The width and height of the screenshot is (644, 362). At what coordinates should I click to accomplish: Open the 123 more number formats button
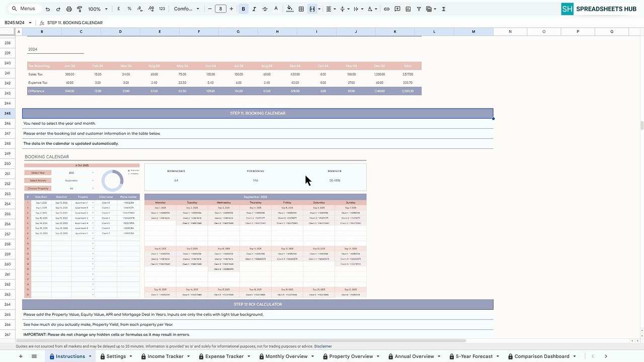(x=162, y=9)
